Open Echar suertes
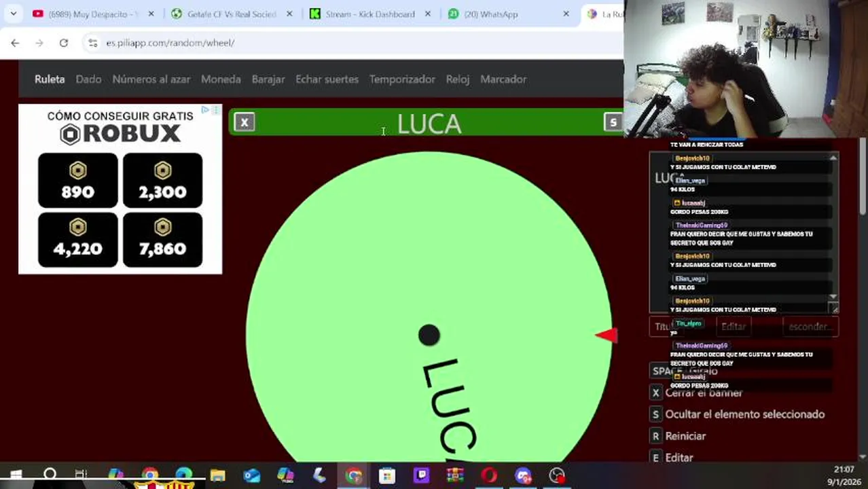This screenshot has height=489, width=868. point(327,79)
